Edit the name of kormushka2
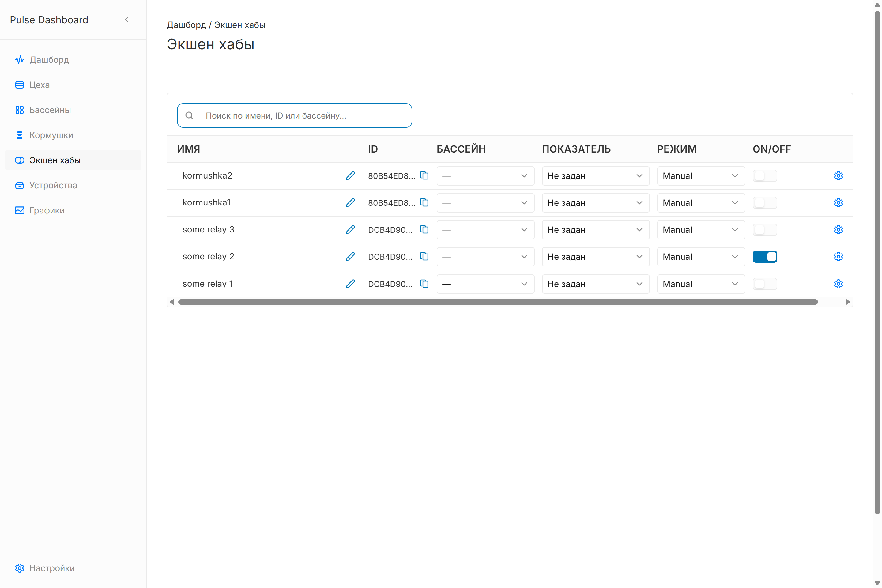Viewport: 882px width, 588px height. 350,175
